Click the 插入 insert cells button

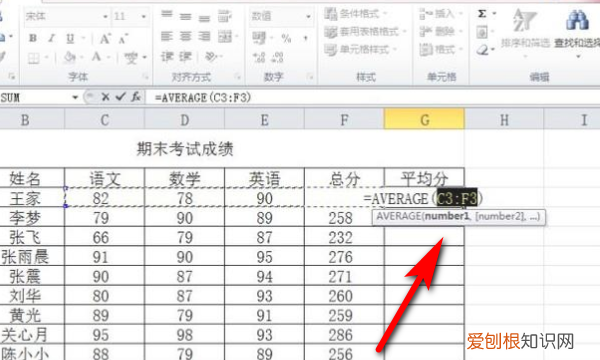[x=441, y=14]
